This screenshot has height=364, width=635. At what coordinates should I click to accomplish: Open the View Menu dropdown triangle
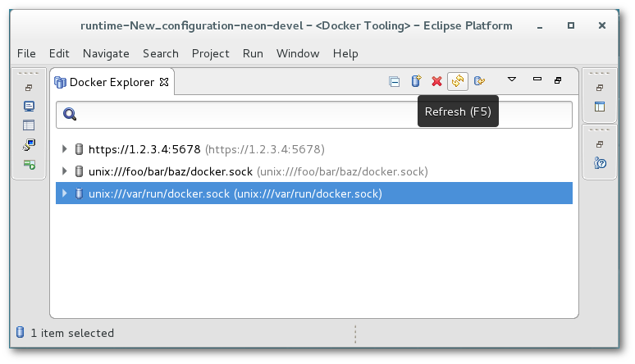coord(512,80)
